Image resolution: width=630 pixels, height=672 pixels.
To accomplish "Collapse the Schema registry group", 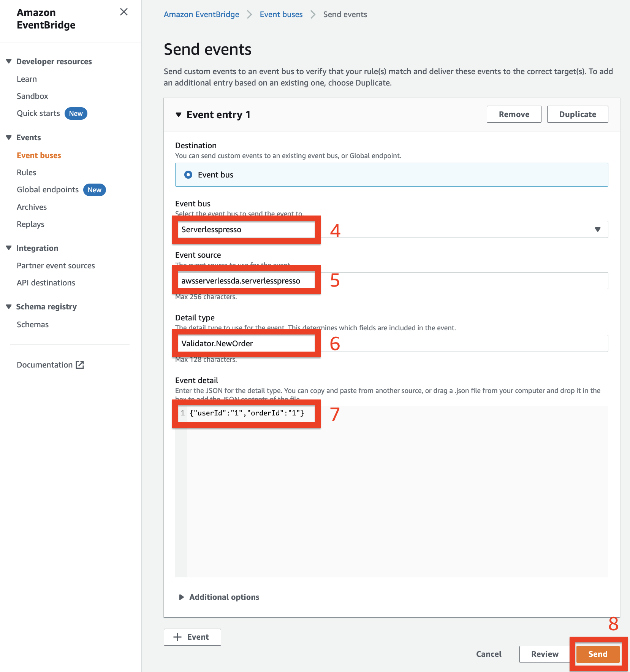I will [9, 307].
